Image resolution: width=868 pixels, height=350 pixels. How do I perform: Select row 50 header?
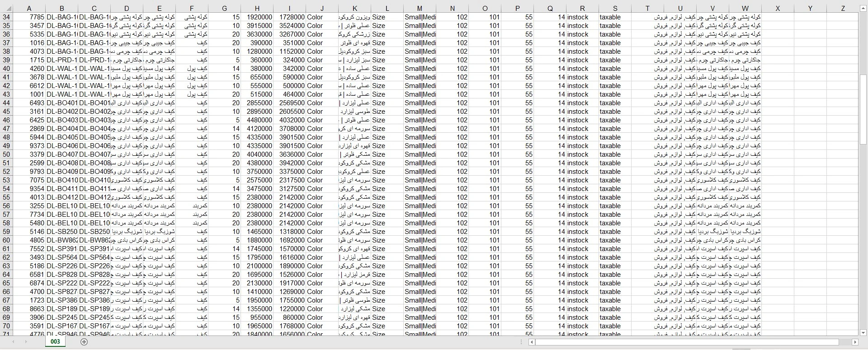(x=6, y=154)
